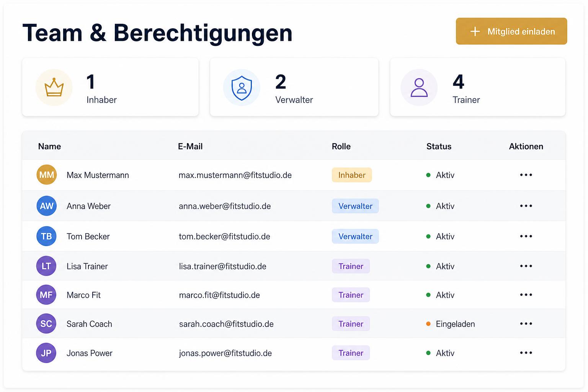Click the number 4 on Trainer card
Screen dimensions: 588x392
(x=458, y=82)
